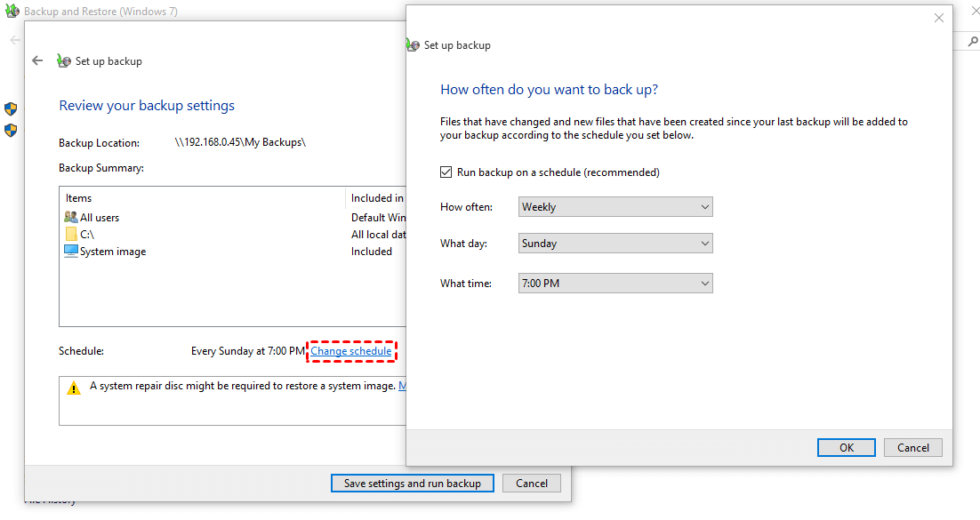Expand the What day dropdown showing Sunday
980x520 pixels.
click(x=615, y=244)
